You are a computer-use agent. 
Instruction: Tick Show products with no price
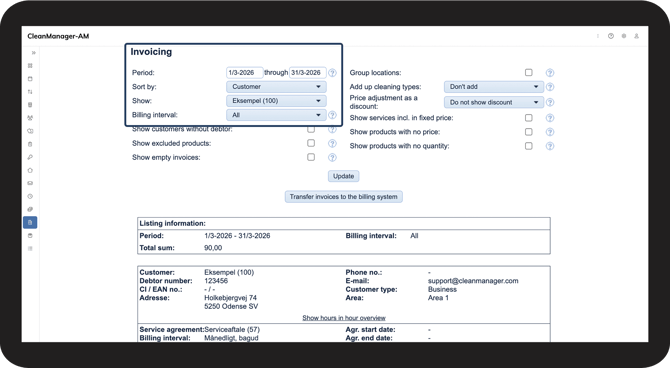[529, 132]
